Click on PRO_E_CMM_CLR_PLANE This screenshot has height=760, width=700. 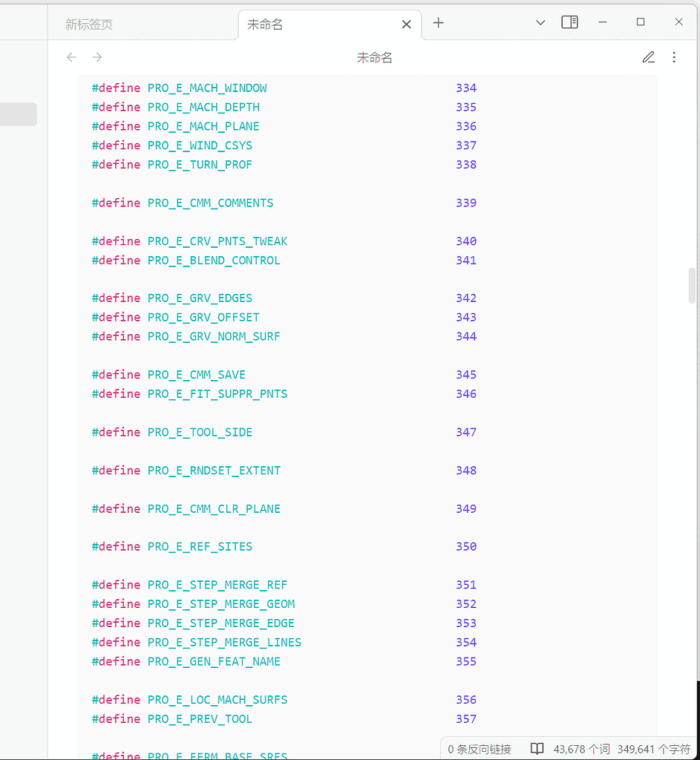pos(214,509)
